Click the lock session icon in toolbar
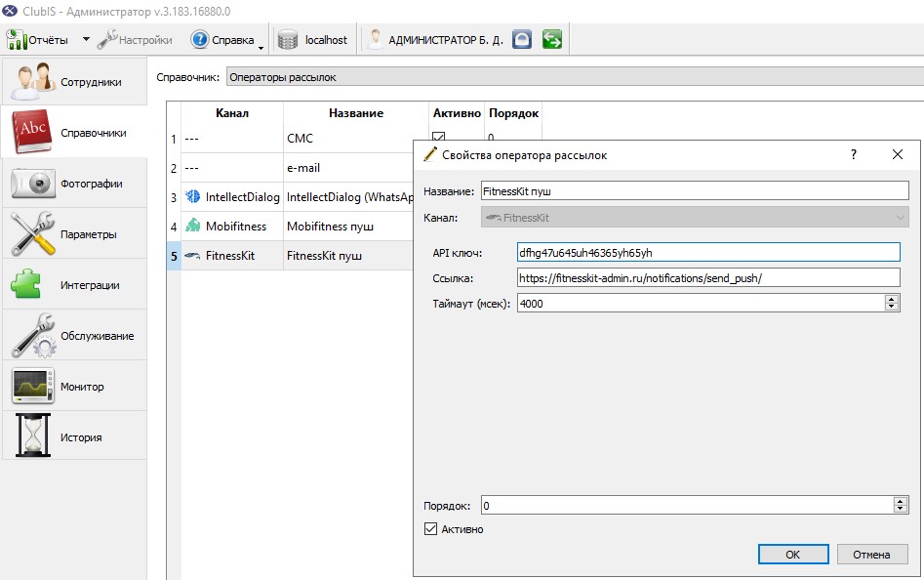This screenshot has width=924, height=580. (521, 39)
